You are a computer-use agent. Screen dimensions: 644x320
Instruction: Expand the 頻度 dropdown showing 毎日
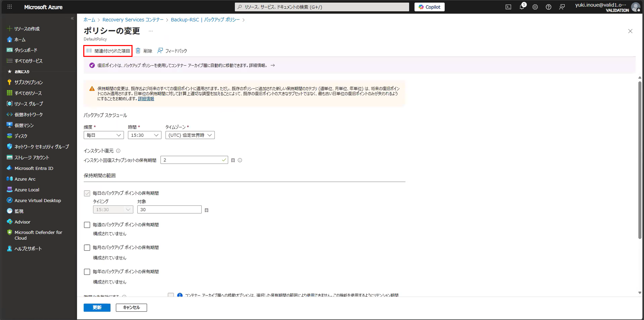103,135
